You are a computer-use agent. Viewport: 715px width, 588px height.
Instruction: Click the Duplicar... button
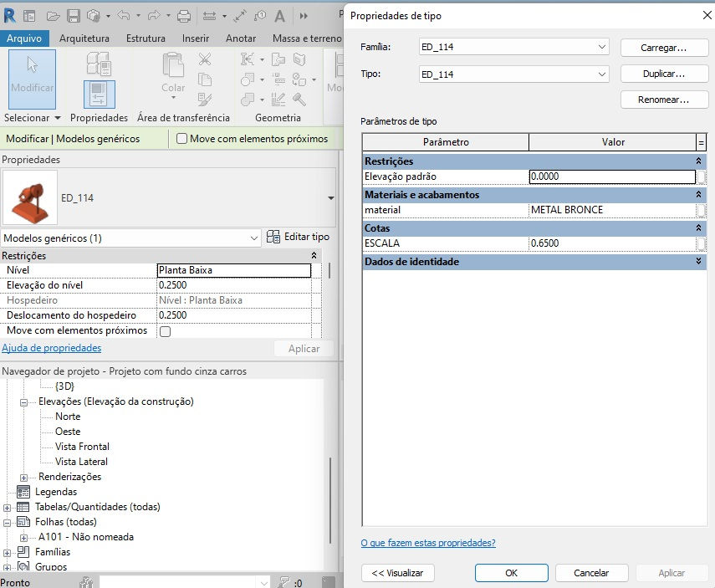click(x=664, y=74)
